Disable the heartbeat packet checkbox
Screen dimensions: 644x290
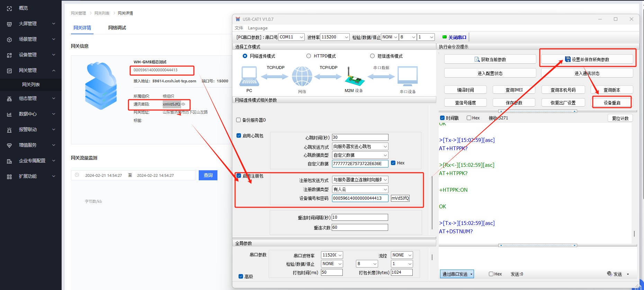(239, 136)
